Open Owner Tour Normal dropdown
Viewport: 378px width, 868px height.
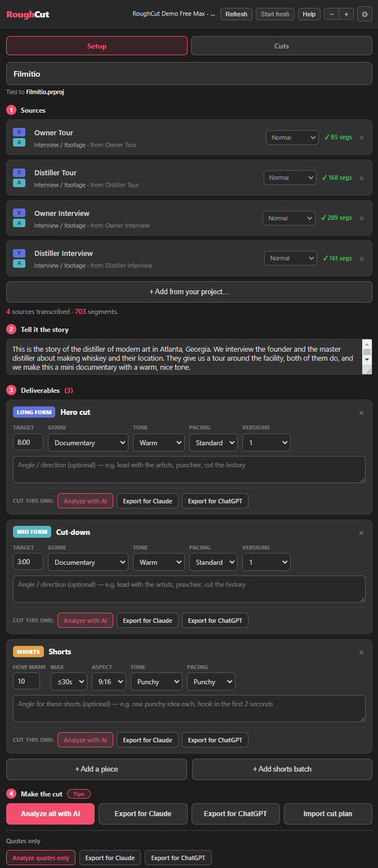tap(292, 138)
